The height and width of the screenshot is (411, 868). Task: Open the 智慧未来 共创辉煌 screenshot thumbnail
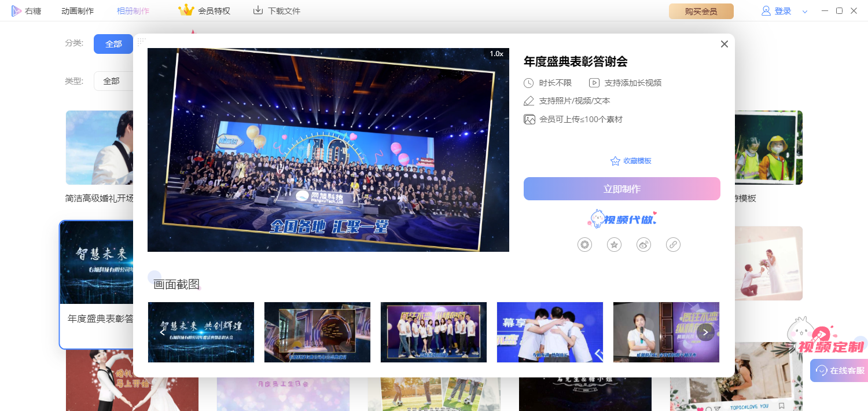pyautogui.click(x=201, y=332)
